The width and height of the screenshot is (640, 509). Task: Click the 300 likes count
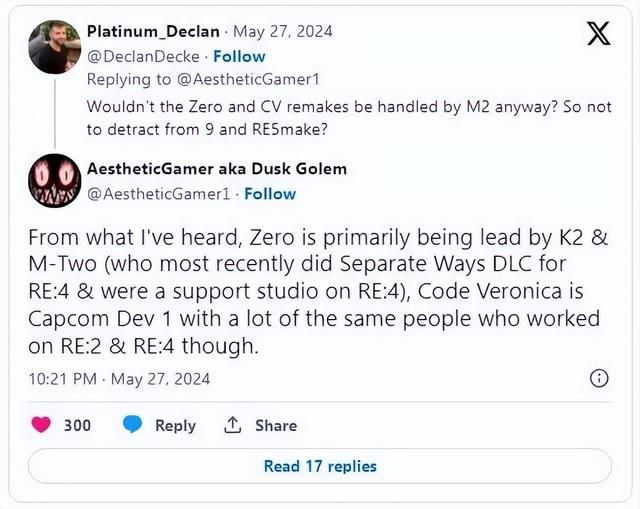click(77, 425)
